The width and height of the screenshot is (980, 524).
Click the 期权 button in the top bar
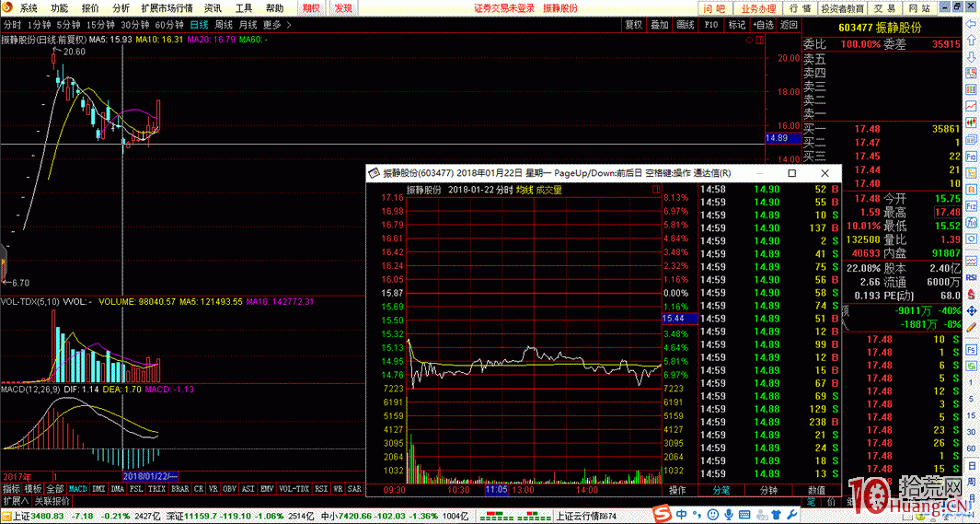[311, 8]
